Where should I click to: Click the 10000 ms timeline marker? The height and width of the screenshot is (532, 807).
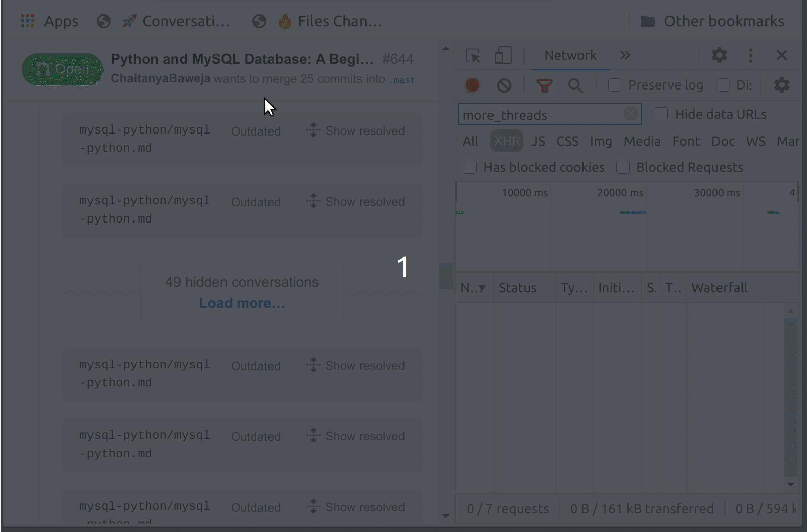tap(524, 193)
